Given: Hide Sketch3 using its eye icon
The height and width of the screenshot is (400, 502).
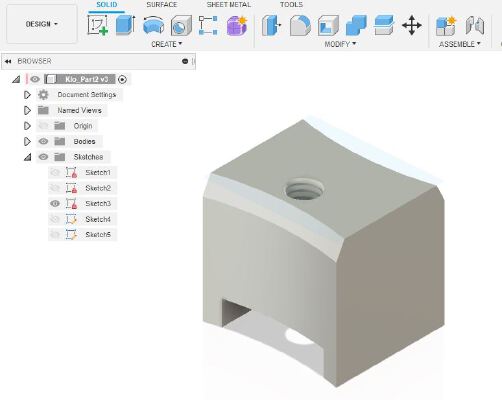Looking at the screenshot, I should click(x=55, y=203).
